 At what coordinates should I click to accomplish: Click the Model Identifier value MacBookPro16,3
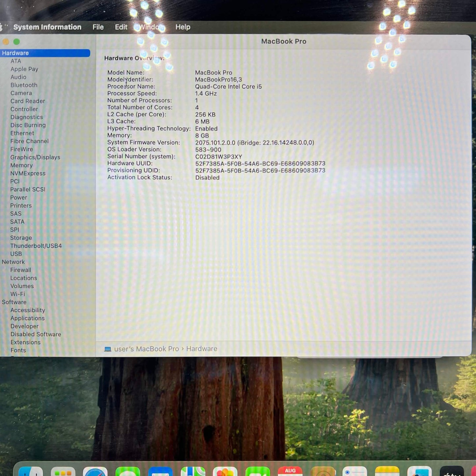coord(218,80)
